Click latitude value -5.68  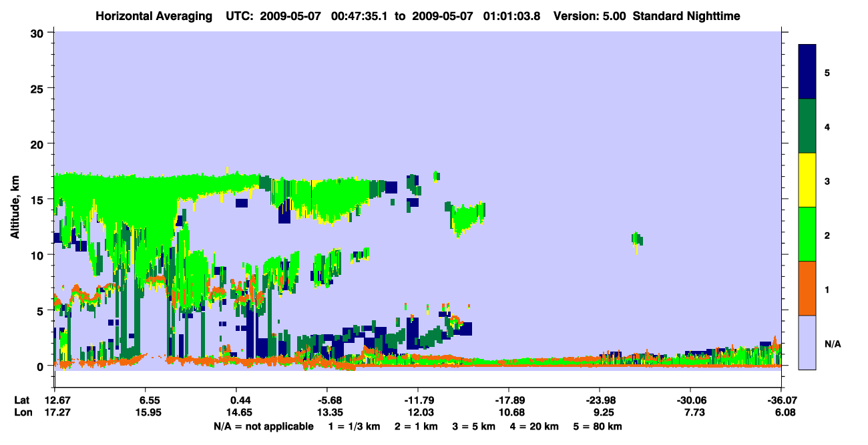click(327, 400)
